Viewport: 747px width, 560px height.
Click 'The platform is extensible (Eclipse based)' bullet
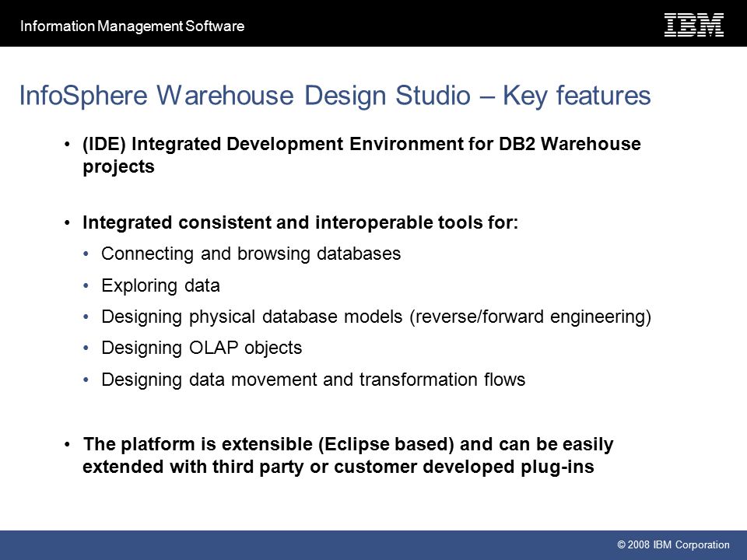coord(349,455)
